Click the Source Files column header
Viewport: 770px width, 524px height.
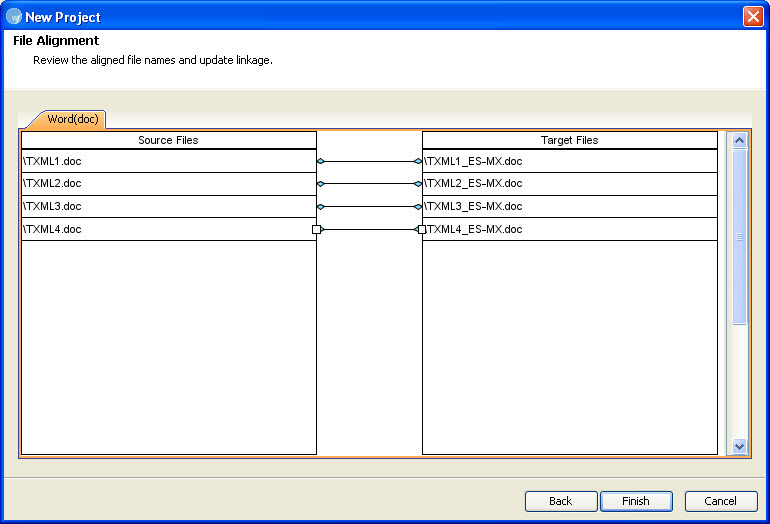click(169, 140)
